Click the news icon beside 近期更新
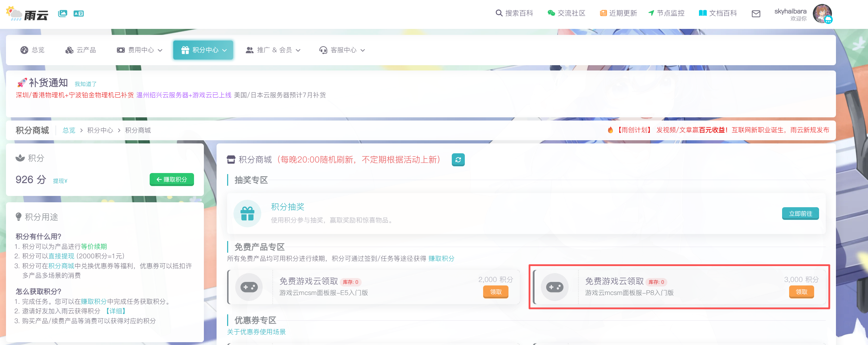 pyautogui.click(x=603, y=13)
